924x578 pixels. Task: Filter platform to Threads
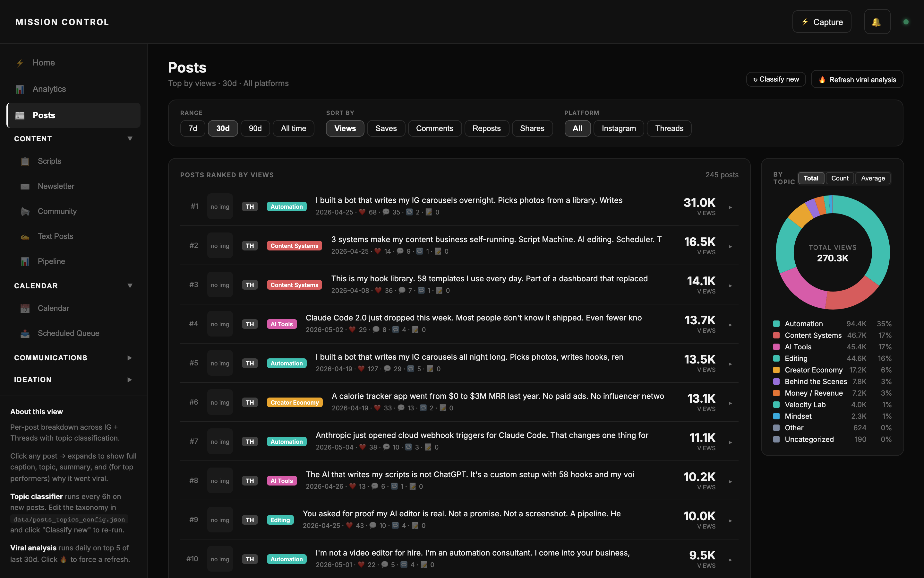tap(669, 128)
